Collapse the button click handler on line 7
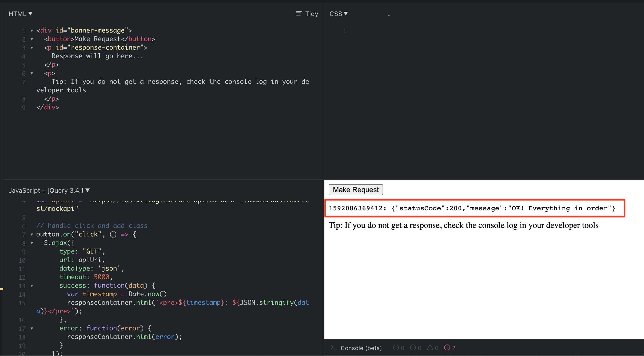The image size is (644, 356). (32, 235)
